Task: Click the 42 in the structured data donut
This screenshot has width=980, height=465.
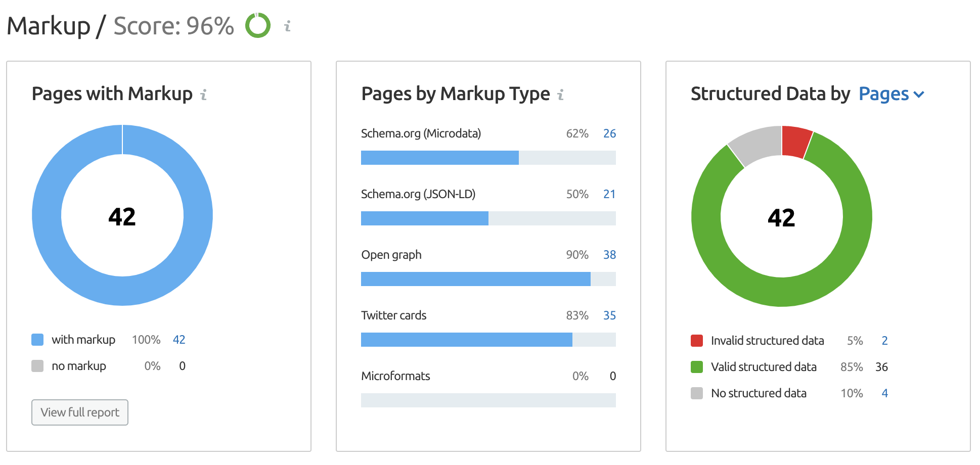Action: (781, 217)
